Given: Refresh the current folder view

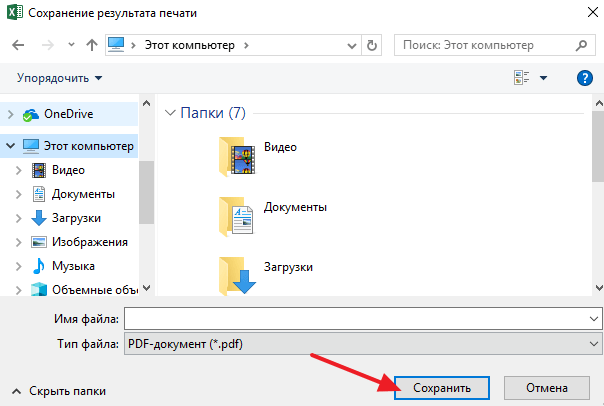Looking at the screenshot, I should (373, 46).
